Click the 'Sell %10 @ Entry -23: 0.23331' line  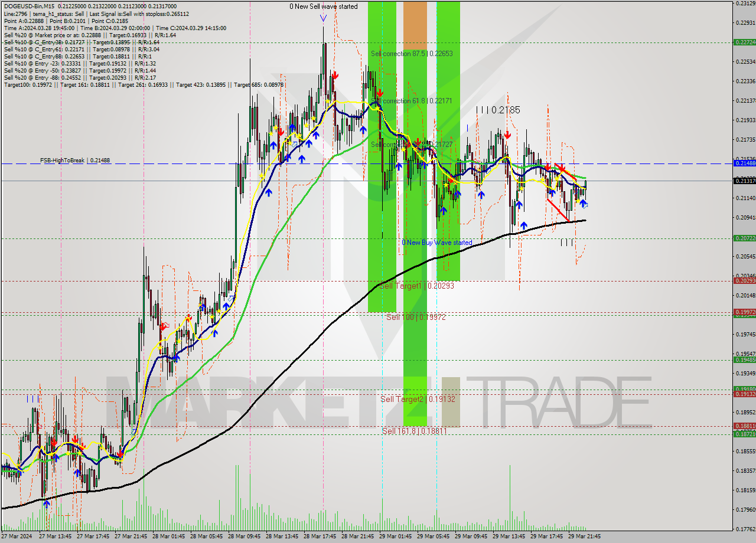80,63
